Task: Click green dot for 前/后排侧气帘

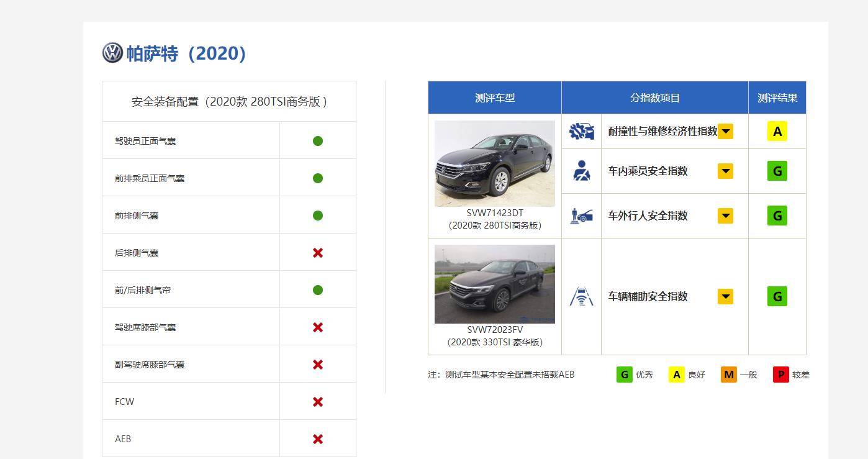Action: point(318,290)
